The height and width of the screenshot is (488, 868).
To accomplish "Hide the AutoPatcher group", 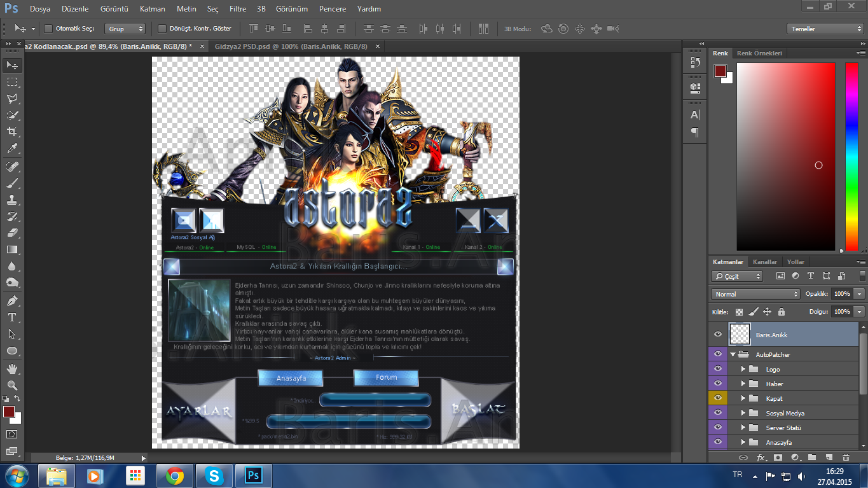I will pos(718,354).
